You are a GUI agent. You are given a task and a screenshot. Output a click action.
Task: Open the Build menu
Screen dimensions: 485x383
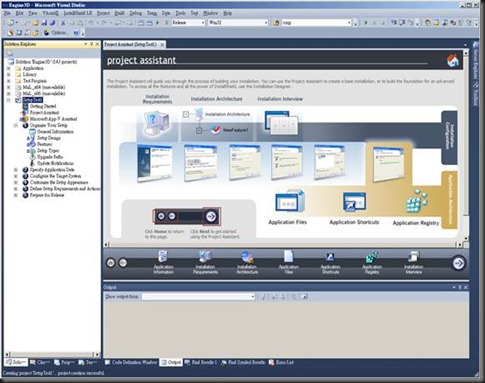pyautogui.click(x=119, y=13)
